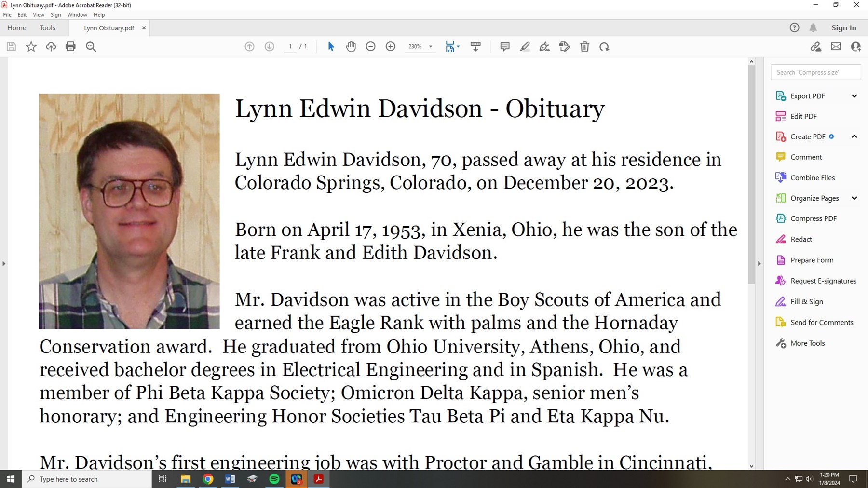Screen dimensions: 868x488
Task: Open the View menu
Action: 38,14
